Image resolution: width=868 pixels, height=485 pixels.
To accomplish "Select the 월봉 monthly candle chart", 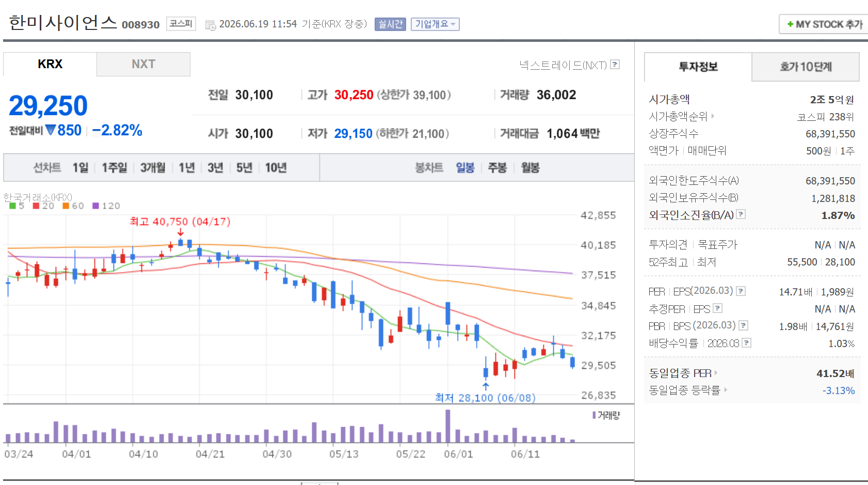I will (x=530, y=167).
